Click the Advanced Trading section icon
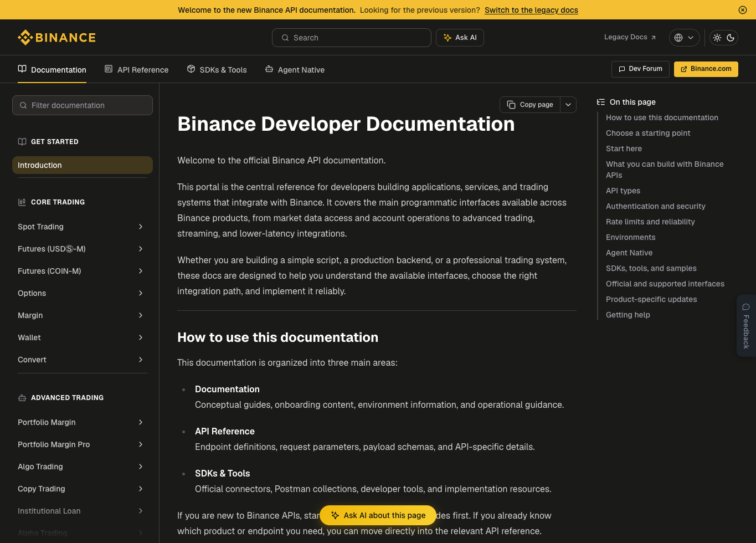Viewport: 756px width, 543px height. 22,398
